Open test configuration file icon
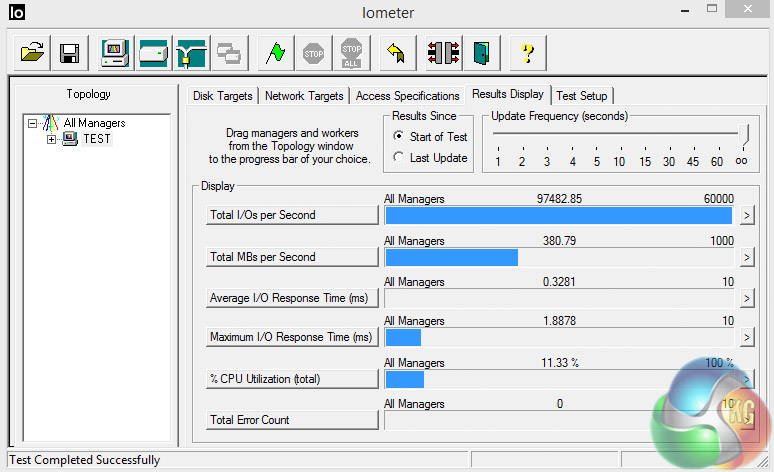The height and width of the screenshot is (472, 774). tap(32, 52)
